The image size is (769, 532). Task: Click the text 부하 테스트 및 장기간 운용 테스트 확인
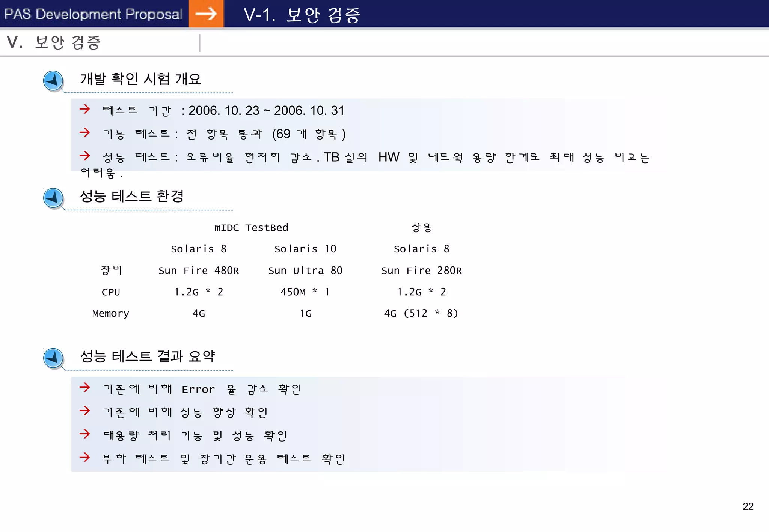coord(224,459)
